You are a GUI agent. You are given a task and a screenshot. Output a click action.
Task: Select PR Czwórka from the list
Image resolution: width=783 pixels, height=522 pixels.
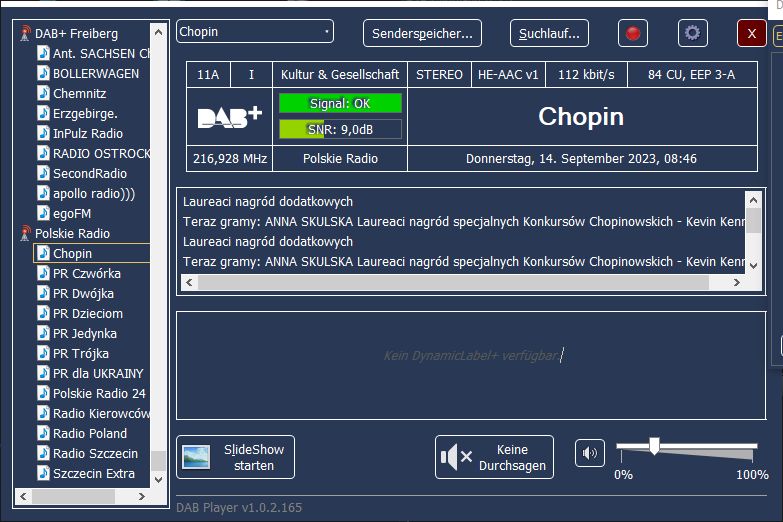[87, 273]
